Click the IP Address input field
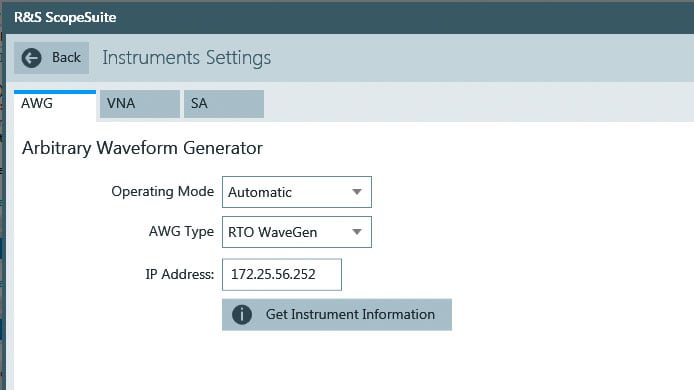Viewport: 694px width, 390px height. (282, 274)
